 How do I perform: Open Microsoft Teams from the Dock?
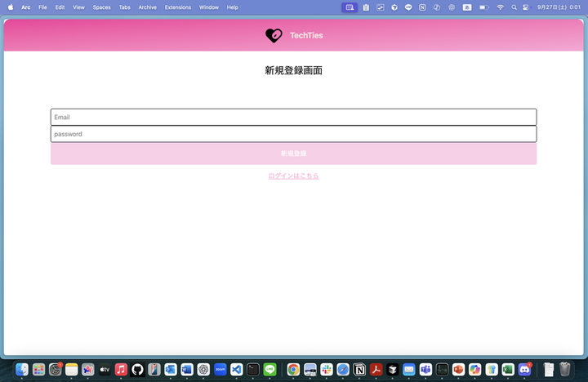tap(425, 370)
